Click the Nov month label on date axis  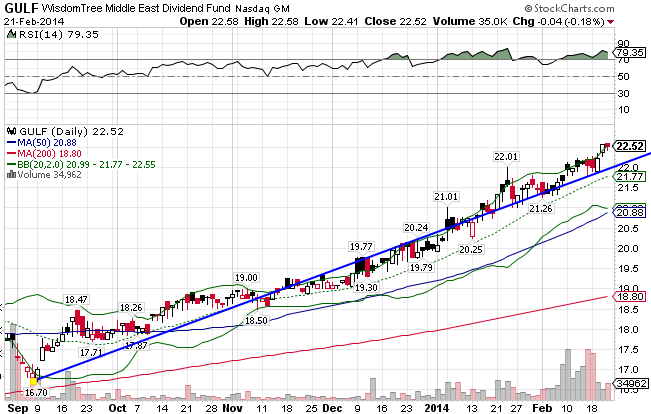pos(232,408)
